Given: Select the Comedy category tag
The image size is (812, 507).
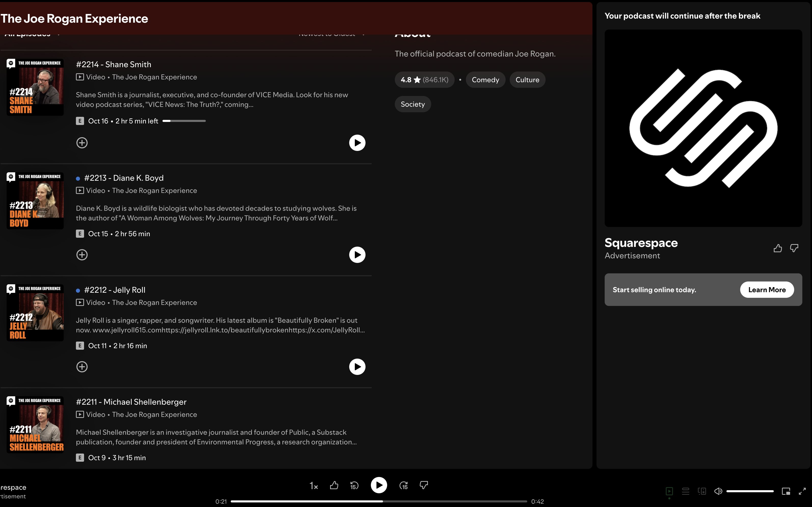Looking at the screenshot, I should (485, 80).
